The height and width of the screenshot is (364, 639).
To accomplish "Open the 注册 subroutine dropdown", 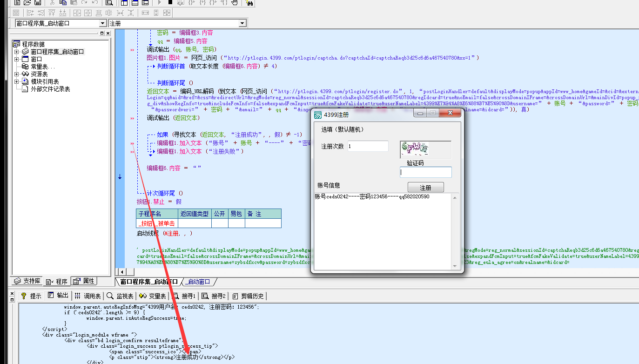I will (242, 23).
